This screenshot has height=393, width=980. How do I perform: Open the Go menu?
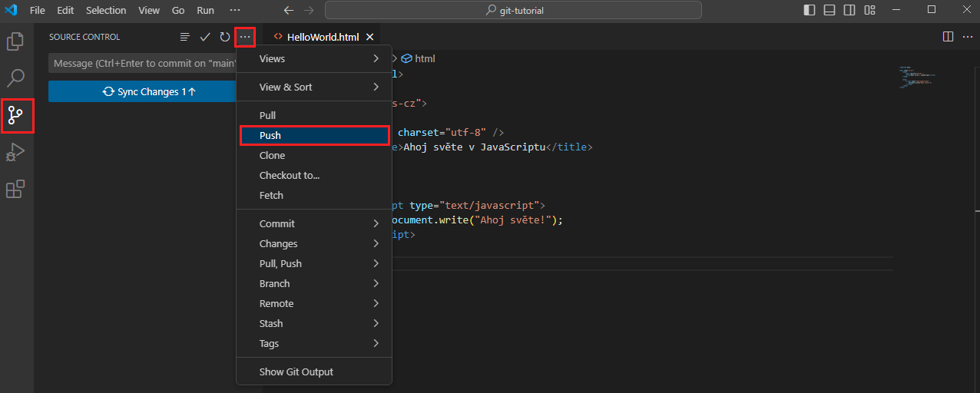point(178,10)
